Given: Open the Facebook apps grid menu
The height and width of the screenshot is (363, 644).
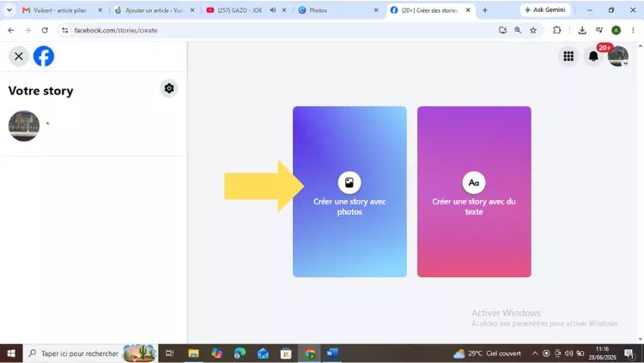Looking at the screenshot, I should pos(568,57).
